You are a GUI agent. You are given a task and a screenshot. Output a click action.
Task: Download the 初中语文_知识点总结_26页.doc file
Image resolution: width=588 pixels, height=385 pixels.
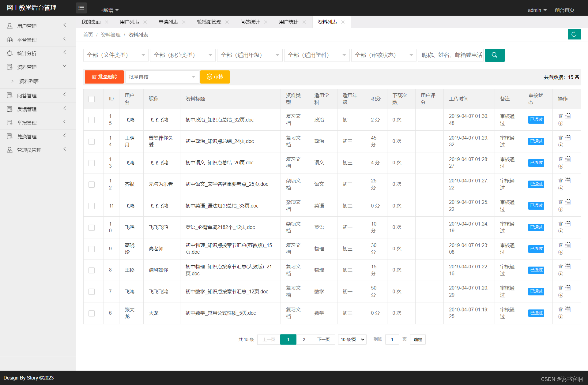(x=560, y=166)
